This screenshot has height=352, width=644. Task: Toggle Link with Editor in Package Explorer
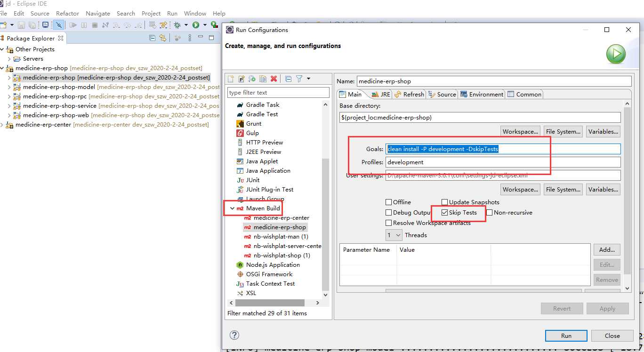163,38
